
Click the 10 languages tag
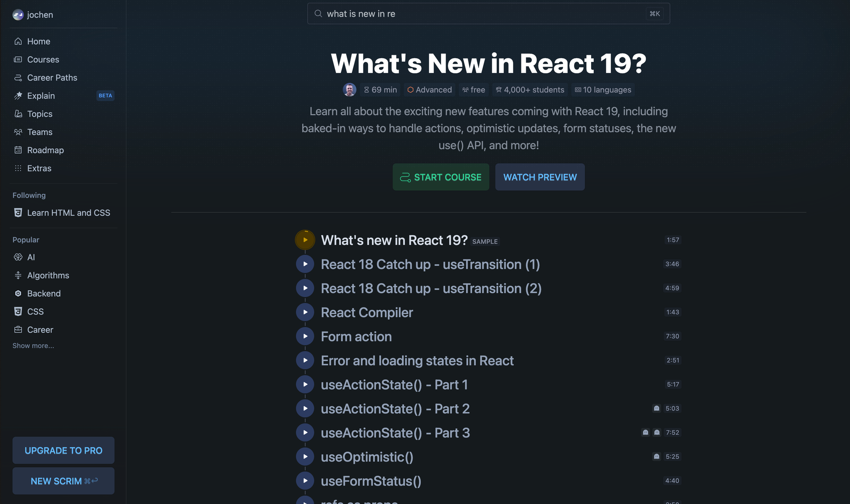[x=603, y=90]
